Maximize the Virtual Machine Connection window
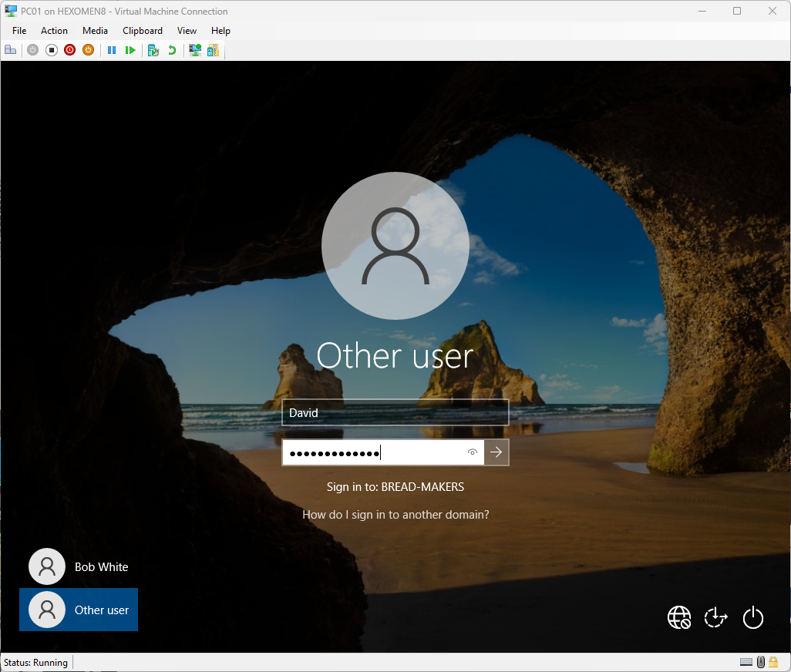This screenshot has height=672, width=791. pos(737,11)
